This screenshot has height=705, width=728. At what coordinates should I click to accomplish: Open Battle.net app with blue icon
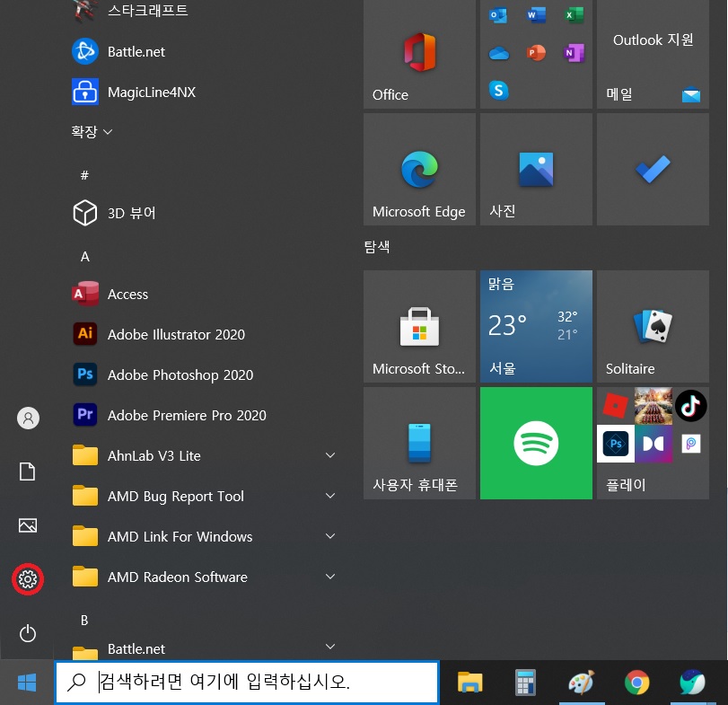[x=203, y=51]
